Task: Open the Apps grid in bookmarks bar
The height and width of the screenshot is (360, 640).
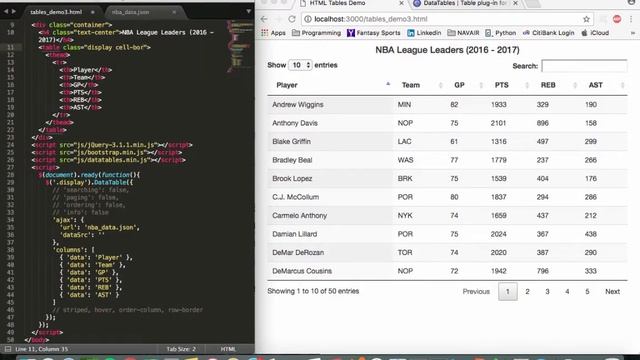Action: coord(273,33)
